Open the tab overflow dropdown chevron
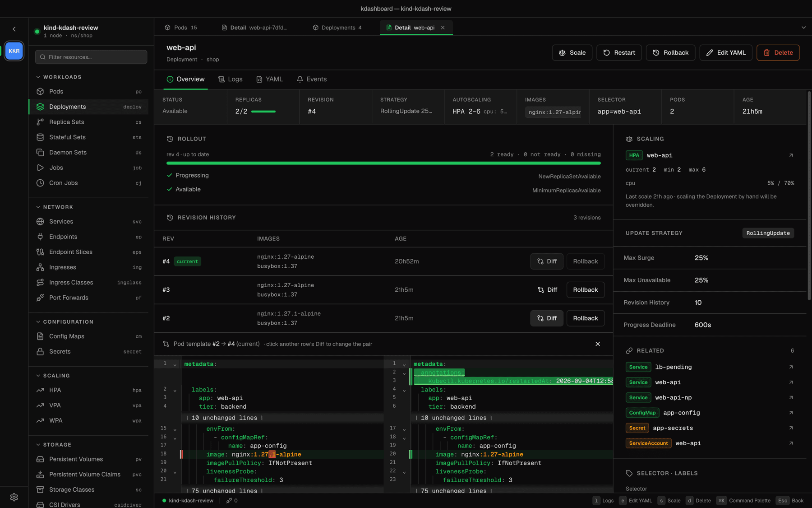Screen dimensions: 812x508 (803, 28)
